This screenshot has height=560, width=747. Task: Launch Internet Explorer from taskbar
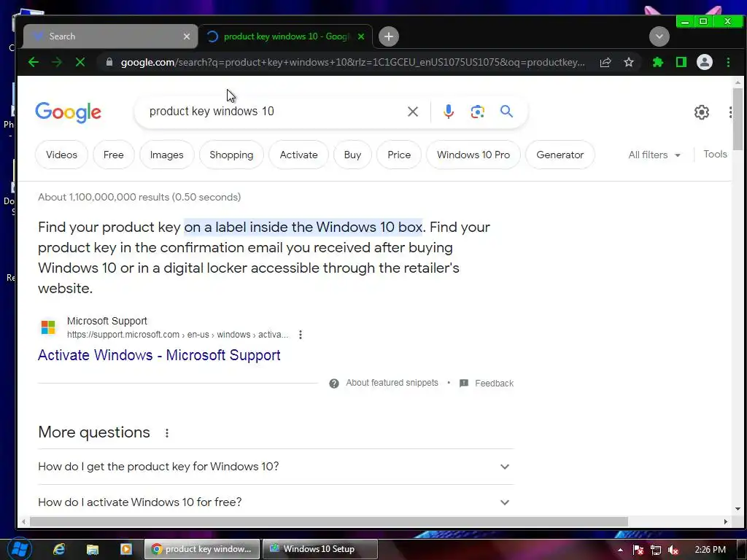[59, 550]
